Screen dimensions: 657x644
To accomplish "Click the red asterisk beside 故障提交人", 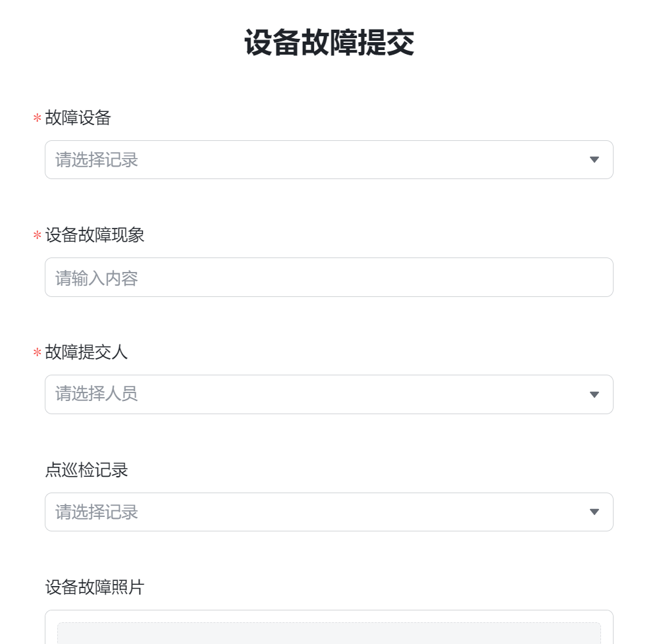I will (x=37, y=352).
